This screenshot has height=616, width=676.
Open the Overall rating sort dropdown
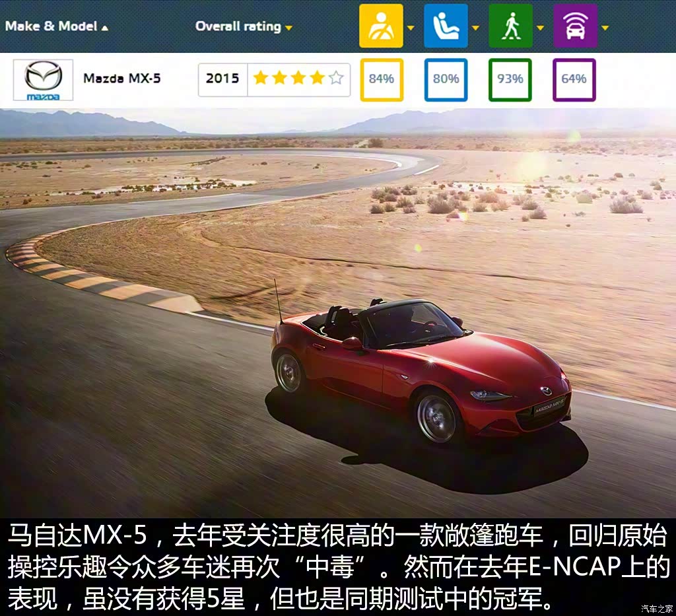(243, 27)
